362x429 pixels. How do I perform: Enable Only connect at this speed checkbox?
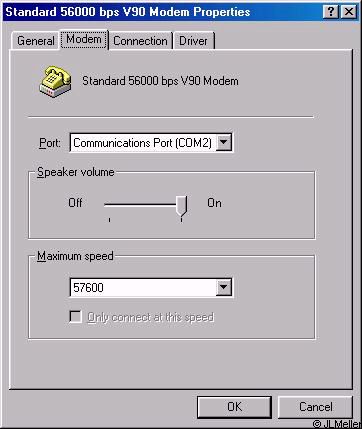[76, 317]
